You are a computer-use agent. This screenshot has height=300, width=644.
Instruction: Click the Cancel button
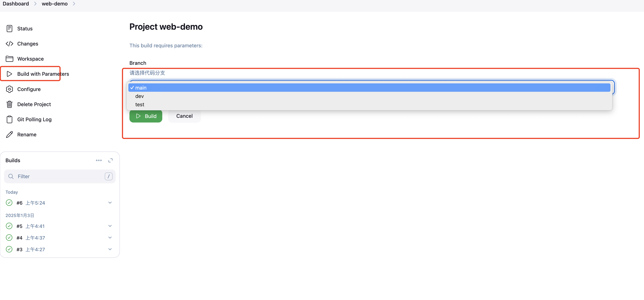[184, 116]
